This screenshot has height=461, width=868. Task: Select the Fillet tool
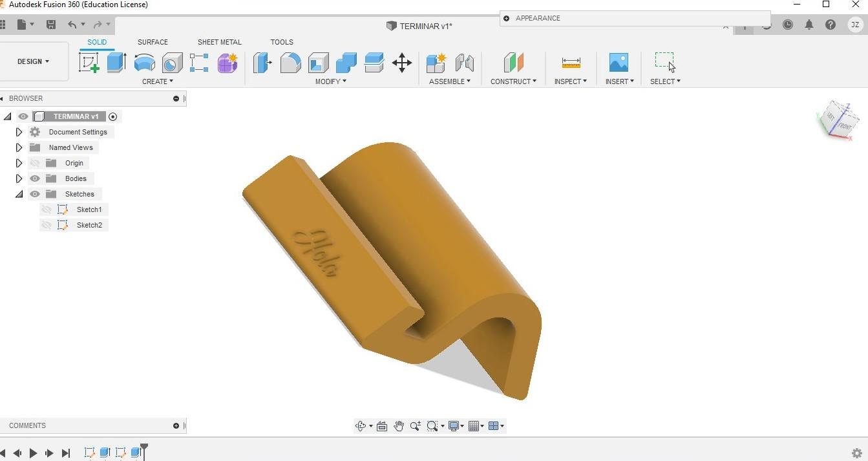[x=290, y=63]
